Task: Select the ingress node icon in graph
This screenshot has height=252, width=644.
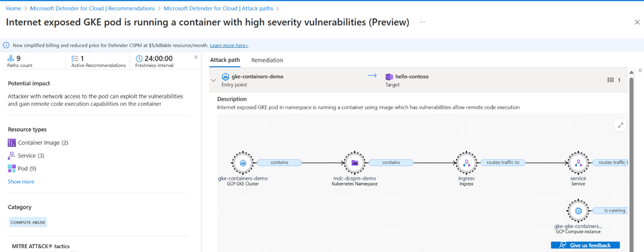Action: pyautogui.click(x=466, y=162)
